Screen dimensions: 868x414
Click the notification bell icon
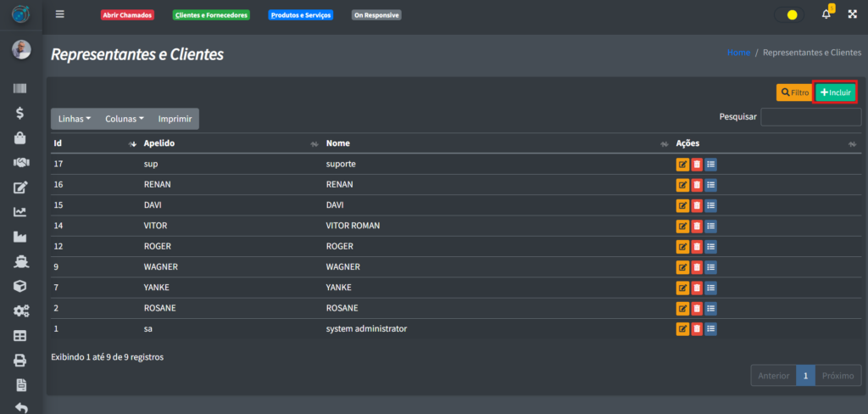pos(826,14)
